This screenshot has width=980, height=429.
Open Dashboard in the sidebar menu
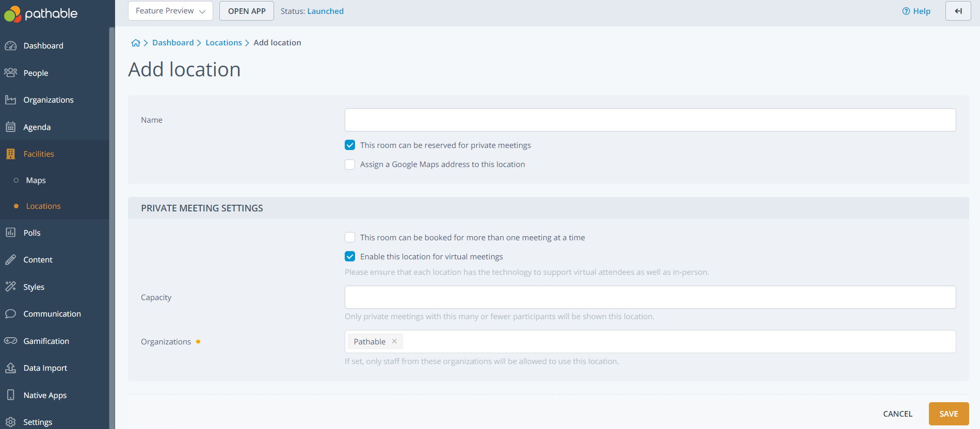43,46
